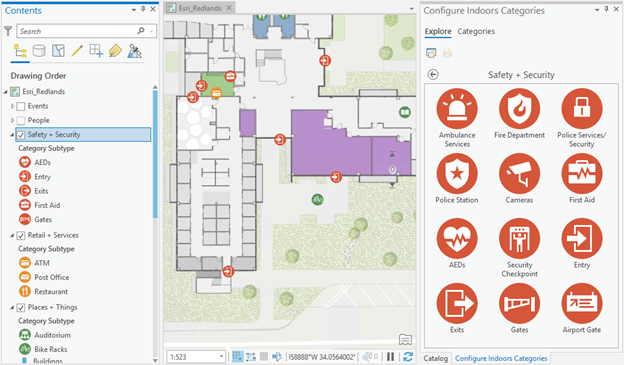Switch to List By Perspective Imagery view
This screenshot has height=365, width=624.
[x=134, y=51]
